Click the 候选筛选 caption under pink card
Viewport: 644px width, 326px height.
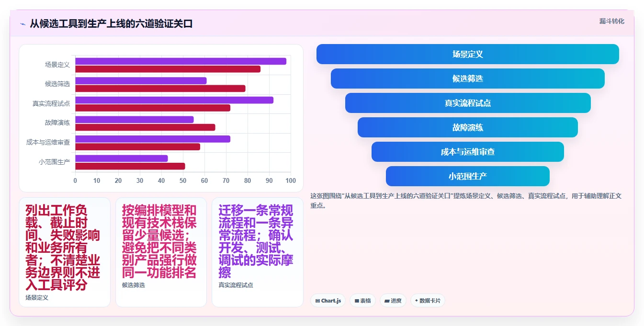pos(134,285)
